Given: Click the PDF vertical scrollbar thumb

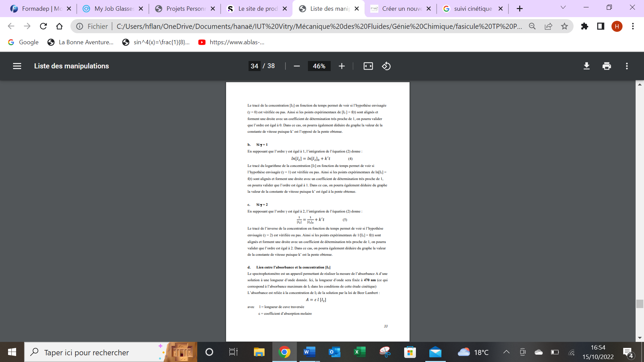Looking at the screenshot, I should click(639, 304).
